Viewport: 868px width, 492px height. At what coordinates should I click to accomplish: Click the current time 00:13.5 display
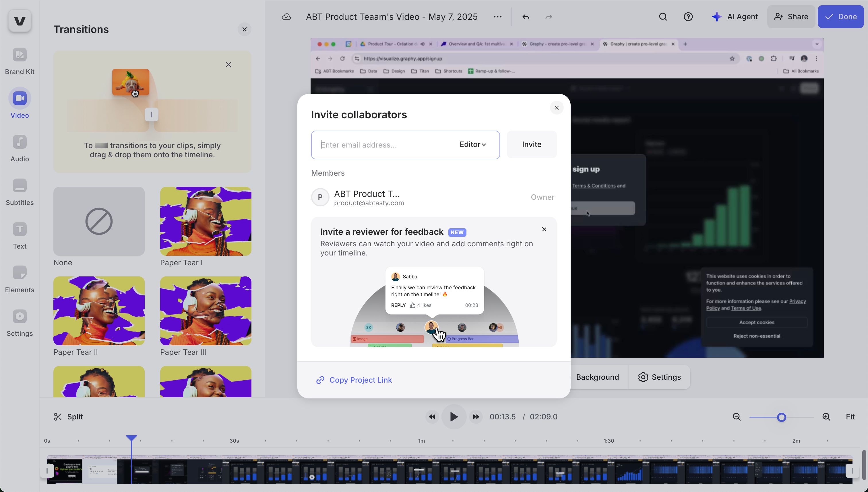click(502, 417)
